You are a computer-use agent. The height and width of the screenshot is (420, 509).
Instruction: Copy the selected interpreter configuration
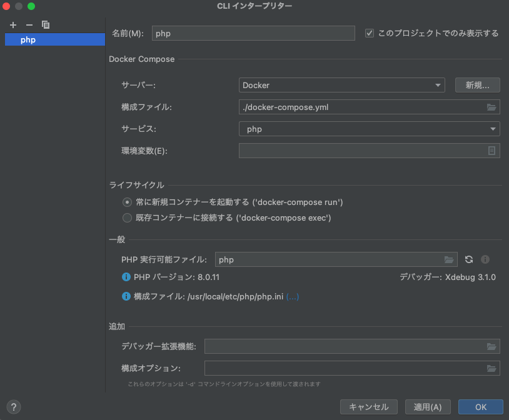tap(46, 25)
